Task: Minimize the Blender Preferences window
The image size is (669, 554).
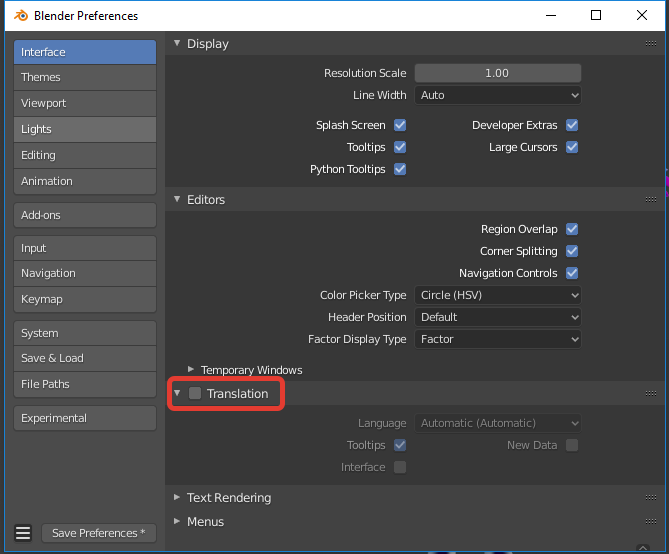Action: [551, 15]
